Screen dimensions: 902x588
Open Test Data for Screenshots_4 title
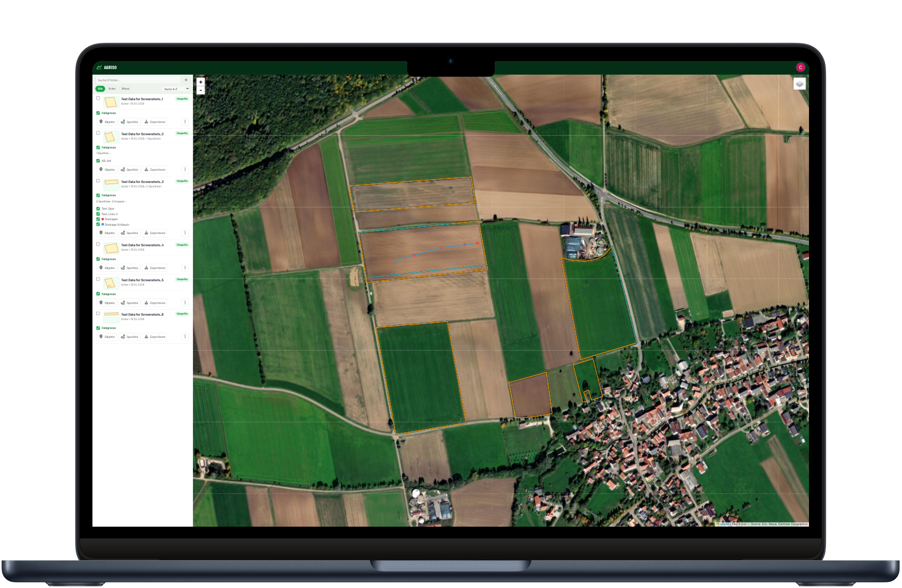pyautogui.click(x=142, y=245)
